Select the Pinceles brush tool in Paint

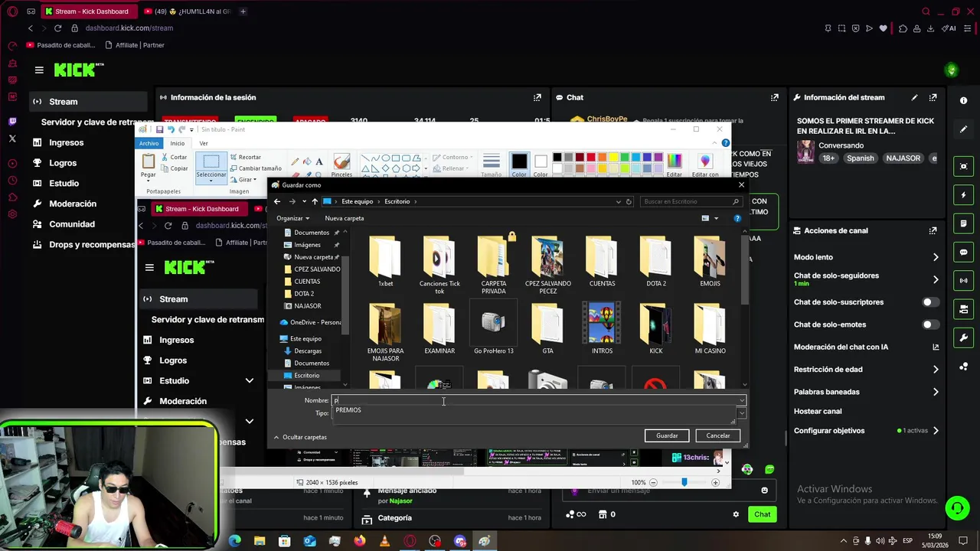coord(341,166)
